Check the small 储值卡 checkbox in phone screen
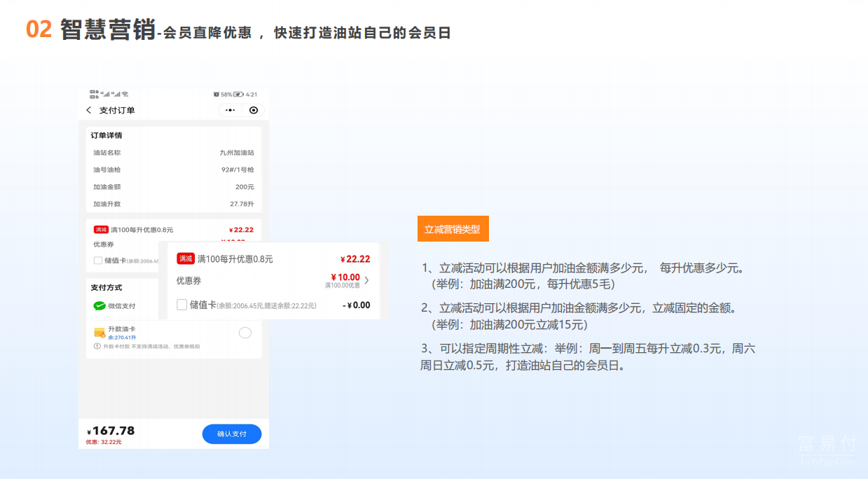This screenshot has width=868, height=479. pos(97,261)
